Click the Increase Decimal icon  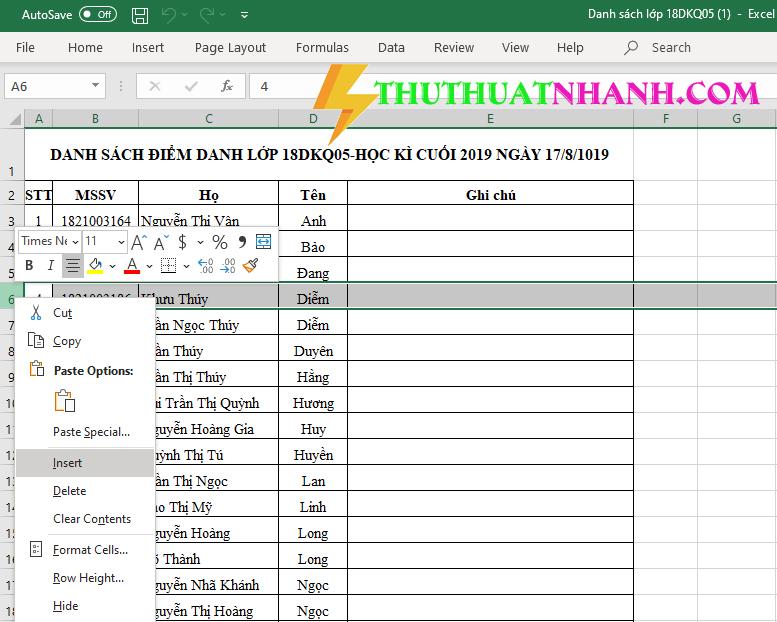tap(205, 266)
